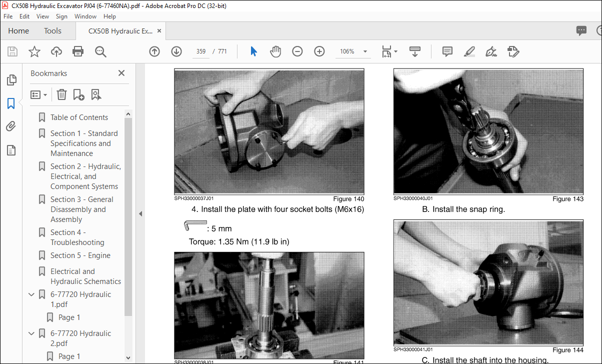602x364 pixels.
Task: Collapse the 6-77720 Hydraulic 1.pdf bookmark
Action: 32,294
